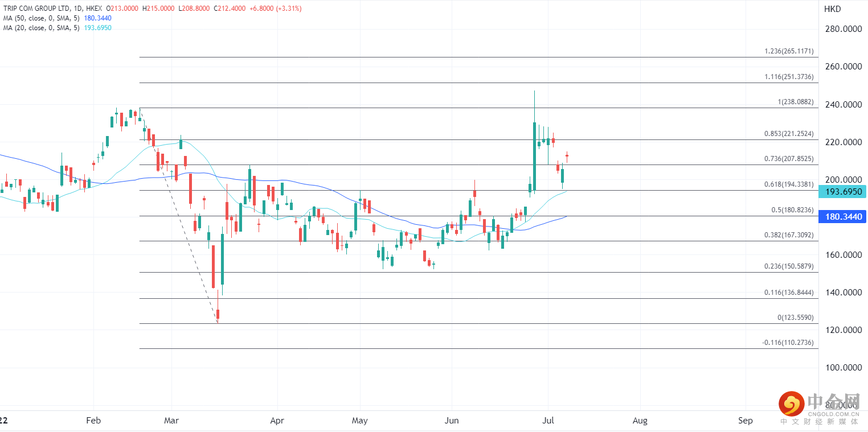Click 200.0000 on the price axis
The height and width of the screenshot is (432, 868).
point(842,180)
